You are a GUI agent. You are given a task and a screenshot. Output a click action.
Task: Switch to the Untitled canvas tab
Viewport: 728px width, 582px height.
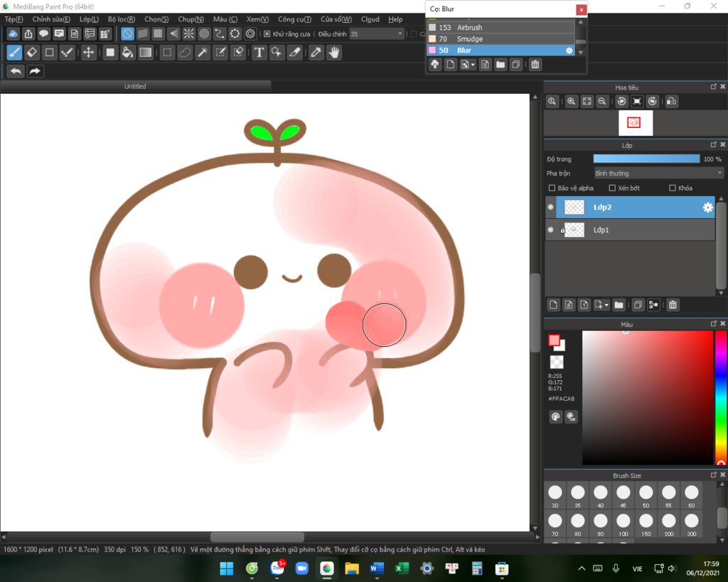pos(135,86)
